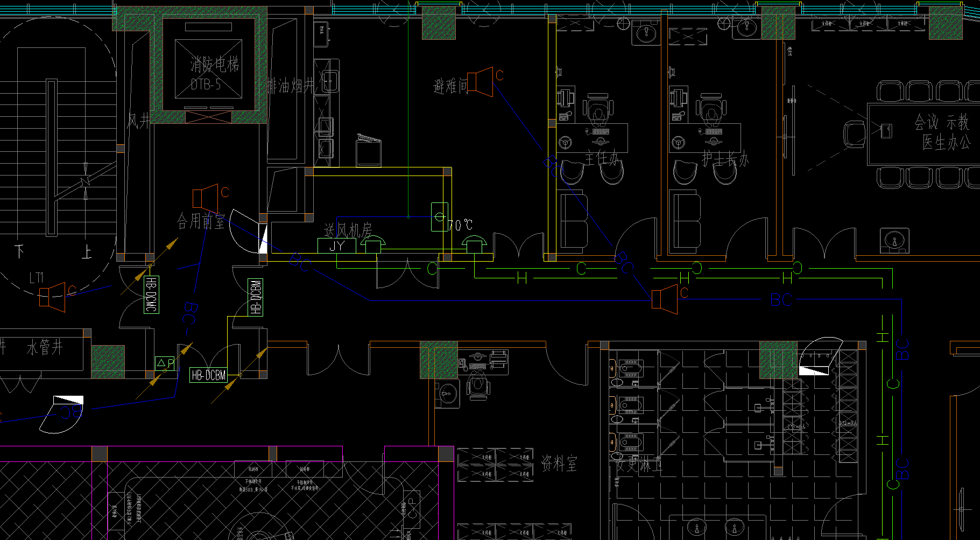The width and height of the screenshot is (980, 540).
Task: Click the 送风机房 room label
Action: pos(348,230)
